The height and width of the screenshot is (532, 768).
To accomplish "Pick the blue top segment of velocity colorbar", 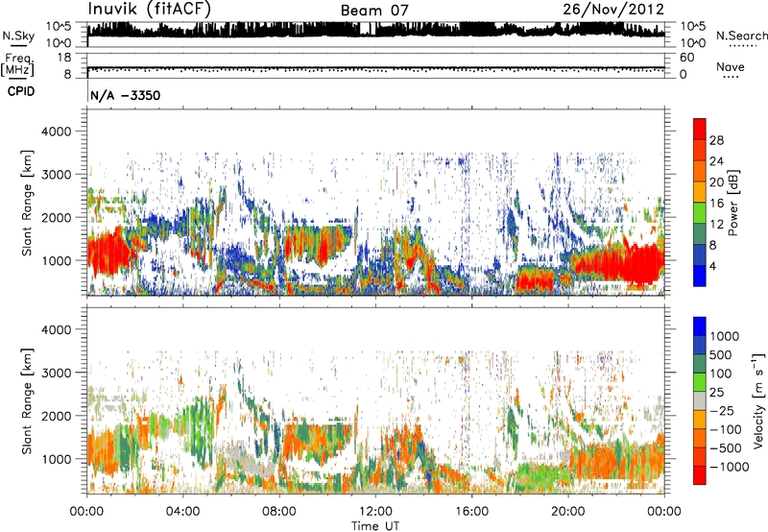I will 700,326.
